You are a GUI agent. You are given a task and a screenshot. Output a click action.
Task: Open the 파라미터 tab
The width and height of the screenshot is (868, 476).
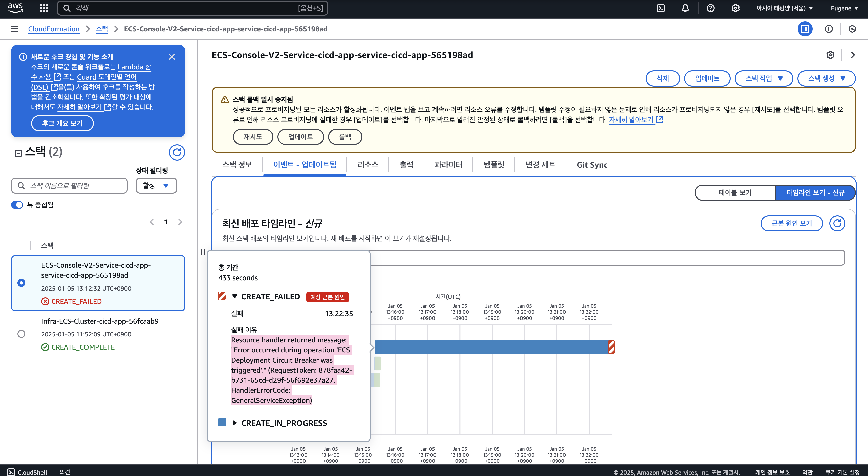(x=448, y=165)
